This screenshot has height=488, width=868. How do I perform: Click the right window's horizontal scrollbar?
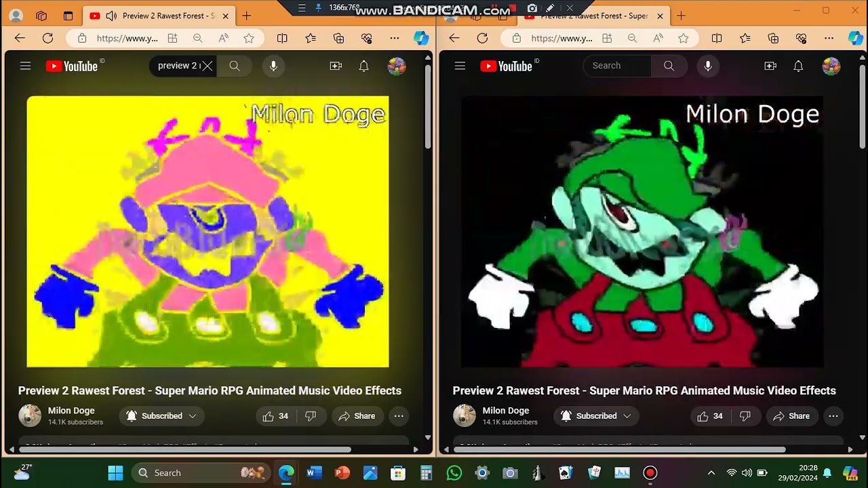click(x=620, y=449)
